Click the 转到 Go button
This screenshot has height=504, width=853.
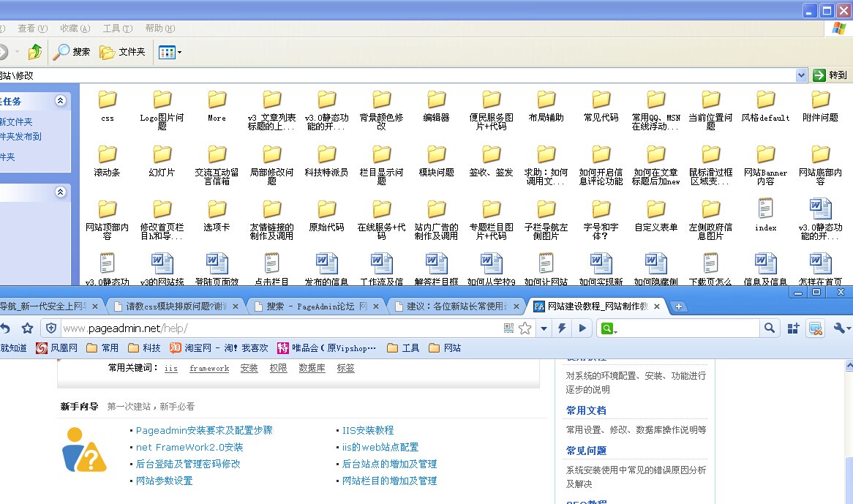[830, 75]
